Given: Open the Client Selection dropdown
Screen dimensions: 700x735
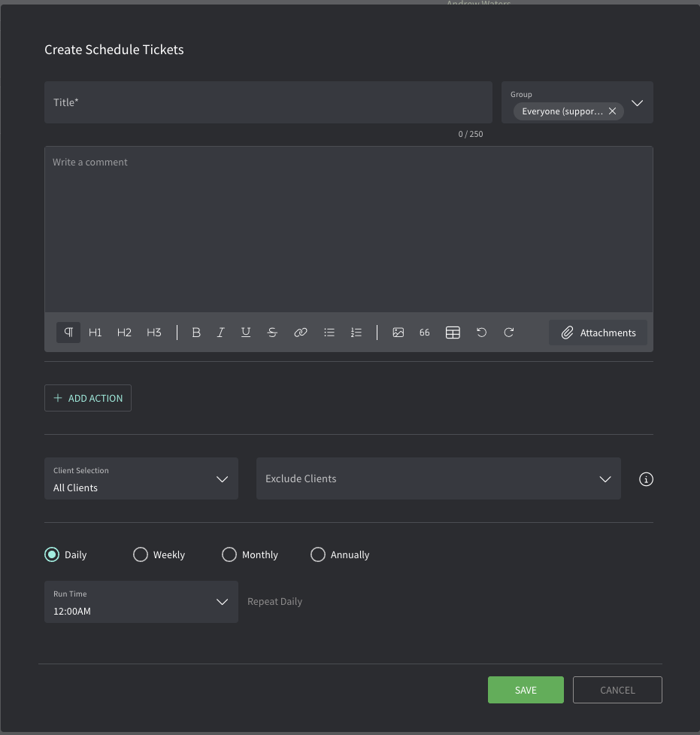Looking at the screenshot, I should [x=141, y=478].
